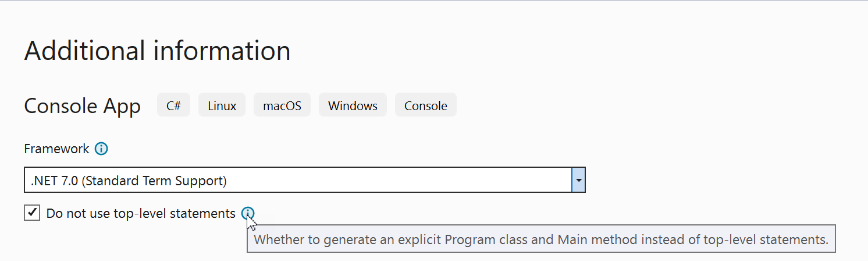The width and height of the screenshot is (868, 261).
Task: Click the Framework field label
Action: tap(56, 149)
